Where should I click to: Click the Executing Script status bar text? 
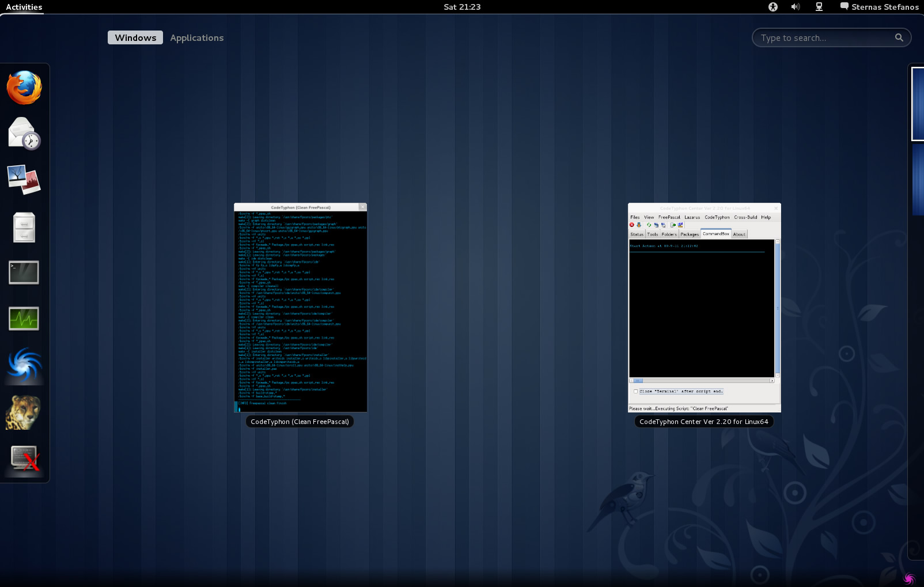click(x=679, y=408)
